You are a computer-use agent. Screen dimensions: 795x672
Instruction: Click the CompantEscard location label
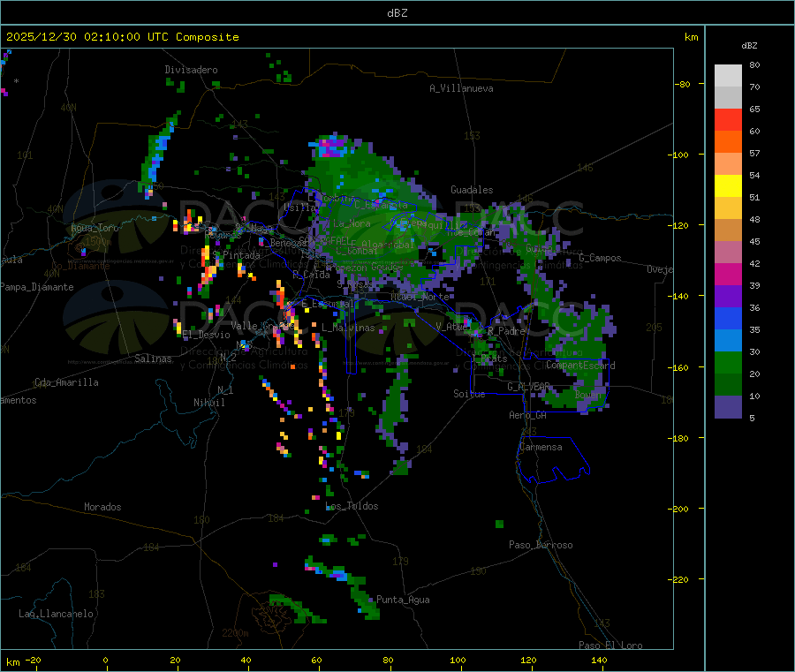tap(580, 366)
